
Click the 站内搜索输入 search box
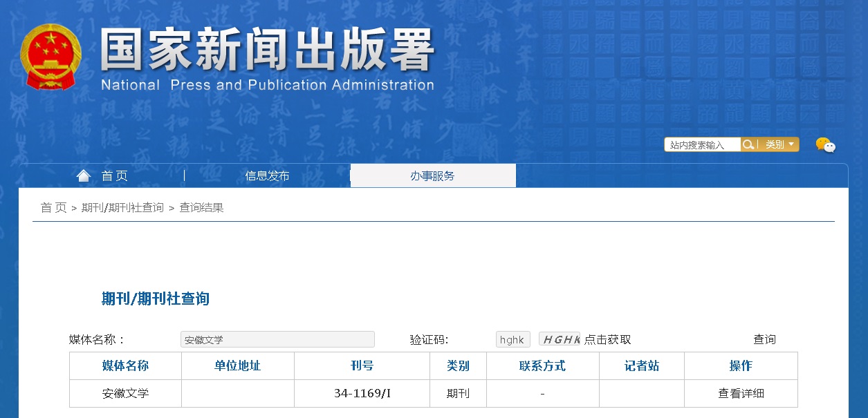point(701,144)
